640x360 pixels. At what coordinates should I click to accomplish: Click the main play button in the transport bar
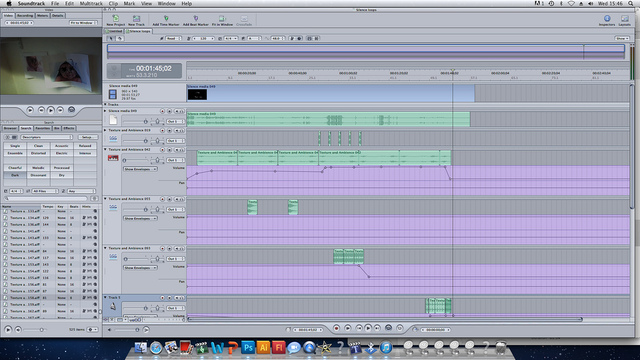[x=368, y=328]
